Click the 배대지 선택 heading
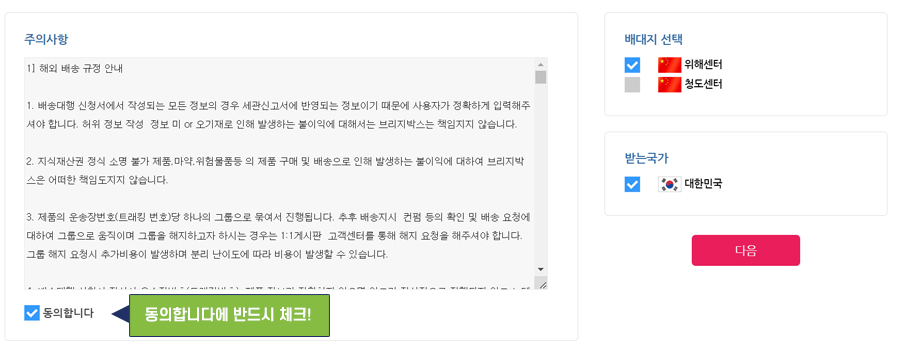 pyautogui.click(x=654, y=40)
